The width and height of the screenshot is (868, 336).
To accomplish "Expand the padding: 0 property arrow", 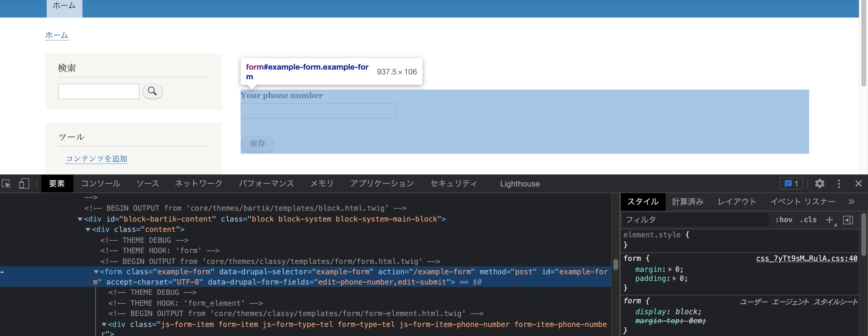I will click(x=675, y=278).
